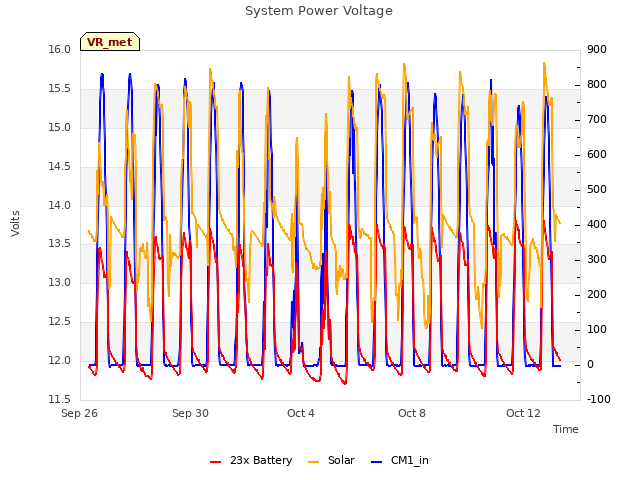
Task: Click the 600 right axis value
Action: [597, 155]
